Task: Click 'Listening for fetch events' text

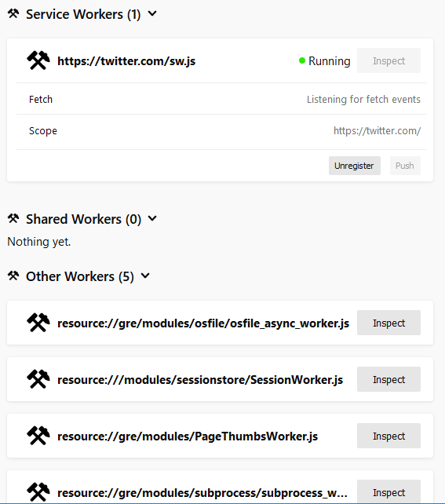Action: 363,100
